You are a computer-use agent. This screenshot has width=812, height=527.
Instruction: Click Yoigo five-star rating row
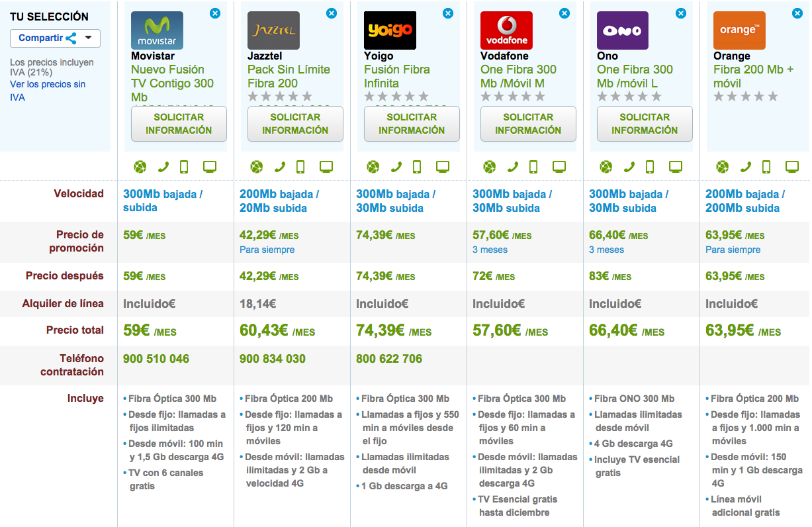coord(396,97)
